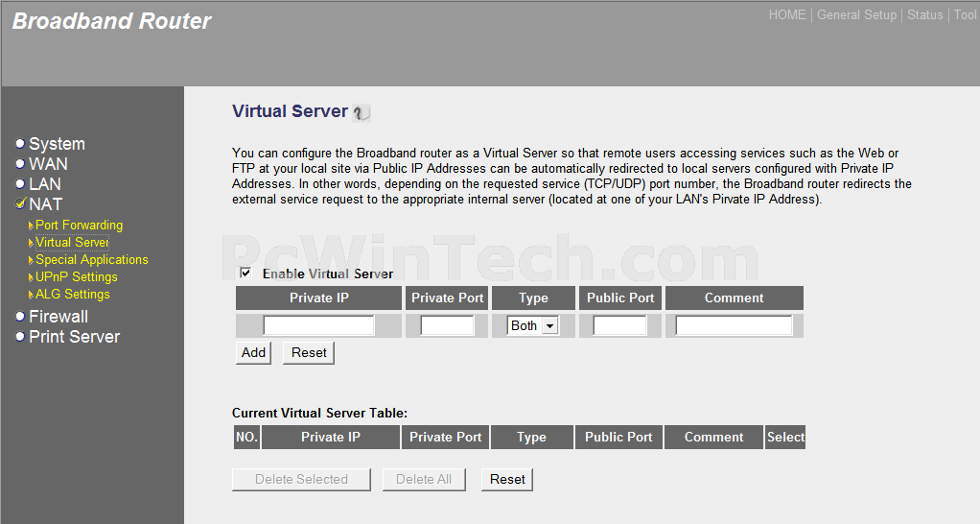
Task: Click the Select column header in server table
Action: tap(785, 437)
